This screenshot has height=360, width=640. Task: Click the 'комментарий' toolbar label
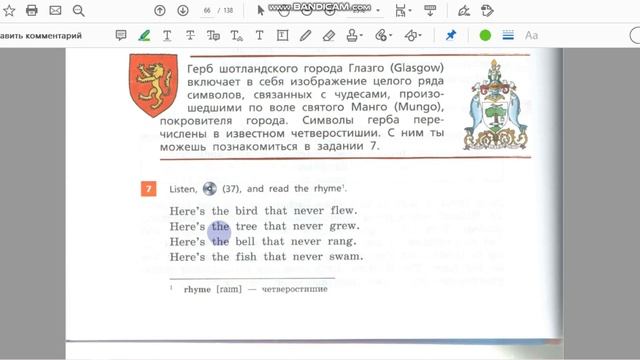(x=54, y=36)
